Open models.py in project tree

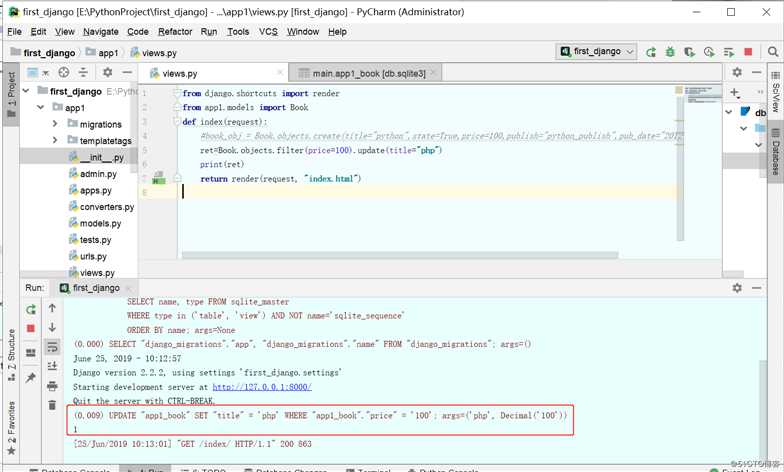94,223
